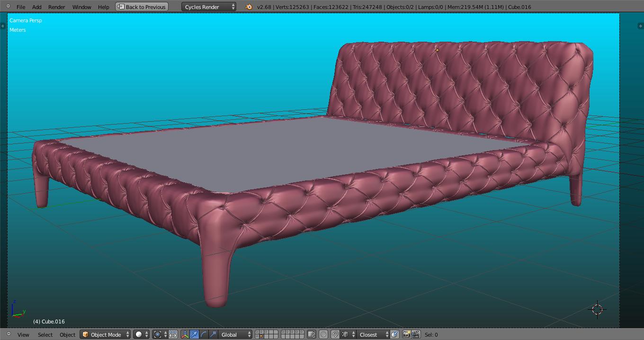This screenshot has width=644, height=340.
Task: Open the Object menu in 3D header
Action: 67,334
